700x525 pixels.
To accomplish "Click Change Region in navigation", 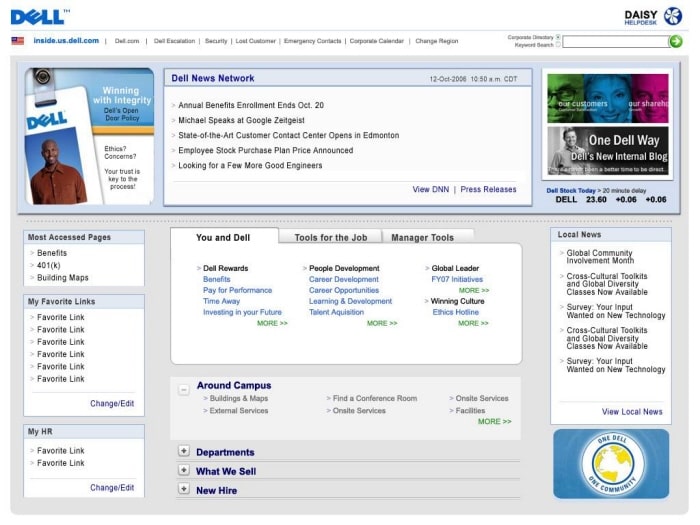I will pos(437,41).
